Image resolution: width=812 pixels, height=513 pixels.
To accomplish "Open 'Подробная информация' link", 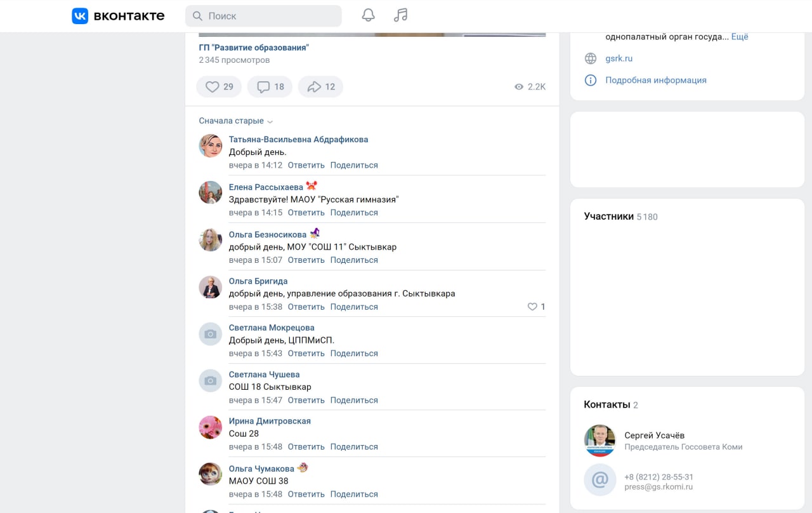I will pyautogui.click(x=656, y=80).
